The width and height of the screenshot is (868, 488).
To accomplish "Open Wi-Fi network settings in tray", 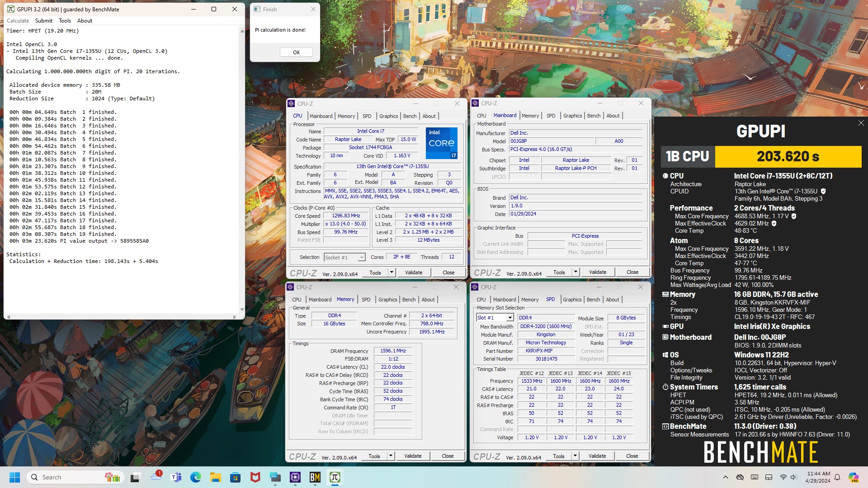I will pyautogui.click(x=783, y=477).
